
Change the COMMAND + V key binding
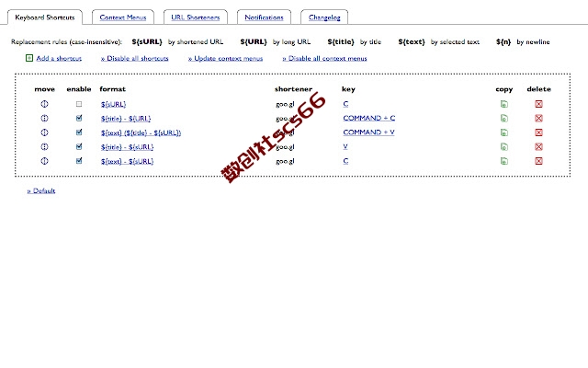pyautogui.click(x=368, y=132)
